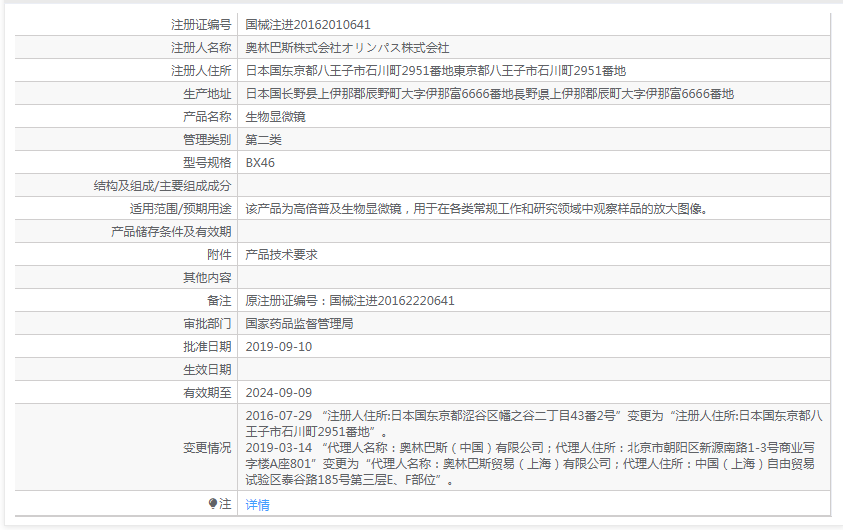Select the original registration number in 备注

[350, 301]
